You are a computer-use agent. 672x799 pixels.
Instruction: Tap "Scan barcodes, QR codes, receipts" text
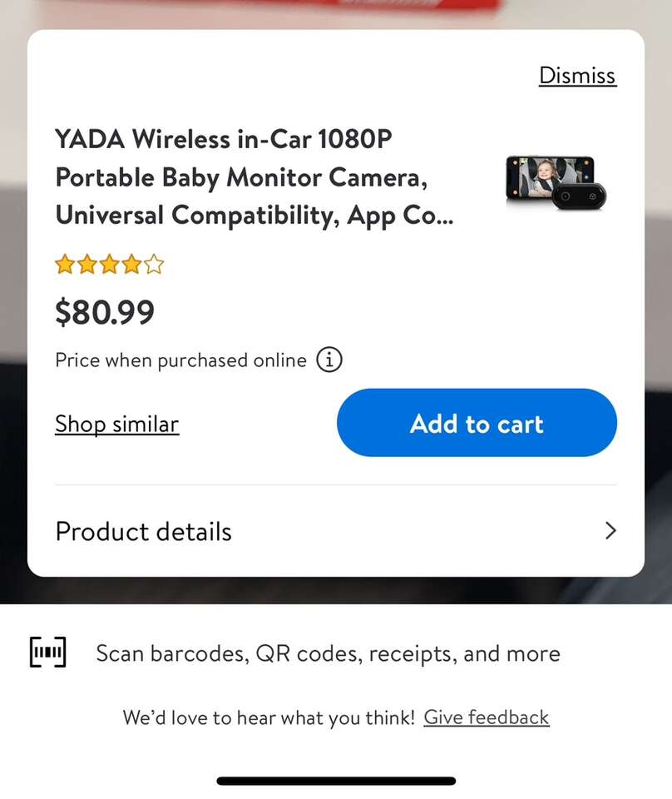point(328,653)
